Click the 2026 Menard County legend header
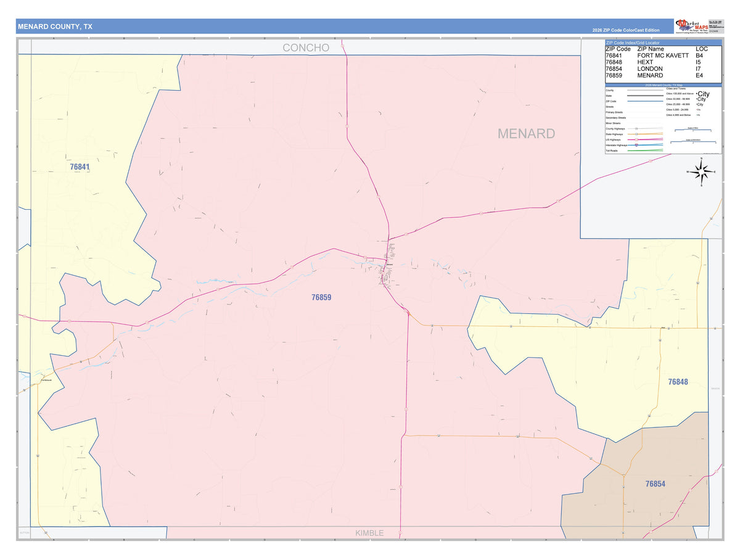Viewport: 740px width, 560px height. tap(664, 85)
